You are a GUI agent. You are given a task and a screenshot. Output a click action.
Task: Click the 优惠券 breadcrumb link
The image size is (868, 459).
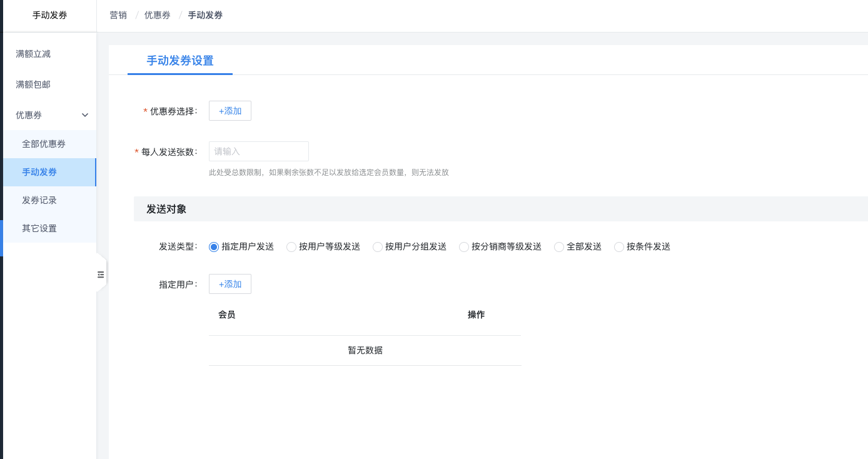(157, 14)
